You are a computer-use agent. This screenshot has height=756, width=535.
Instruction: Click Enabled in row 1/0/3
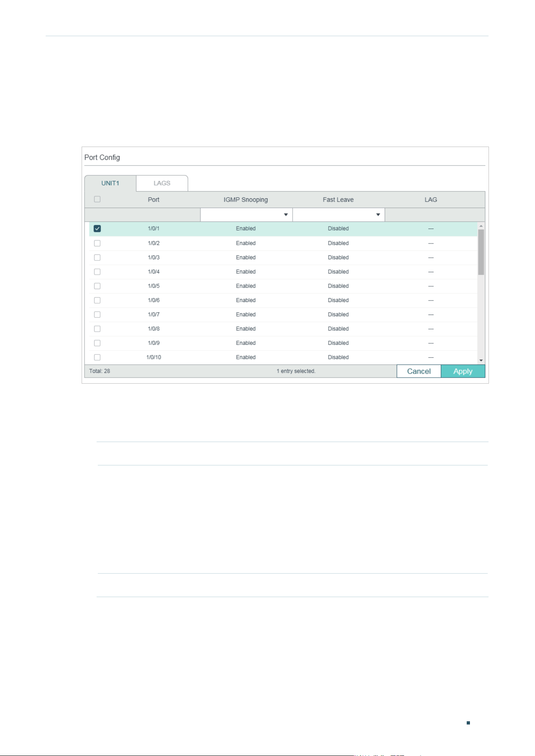(x=246, y=257)
